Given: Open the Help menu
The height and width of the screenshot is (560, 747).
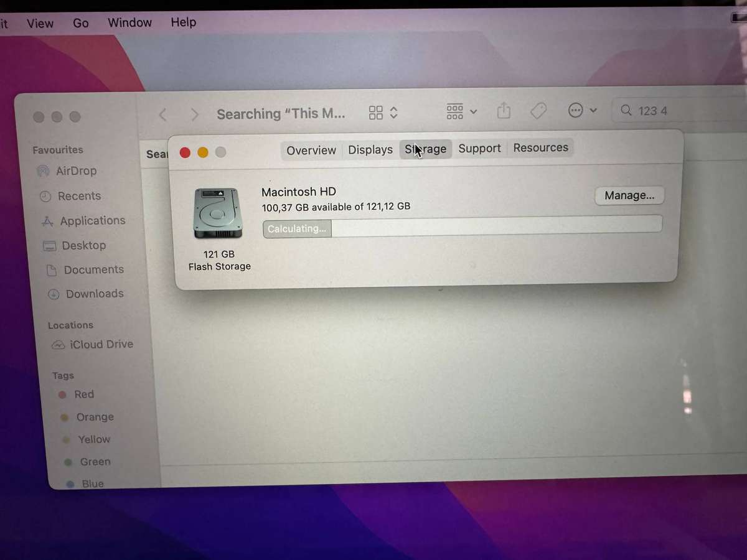Looking at the screenshot, I should tap(183, 22).
